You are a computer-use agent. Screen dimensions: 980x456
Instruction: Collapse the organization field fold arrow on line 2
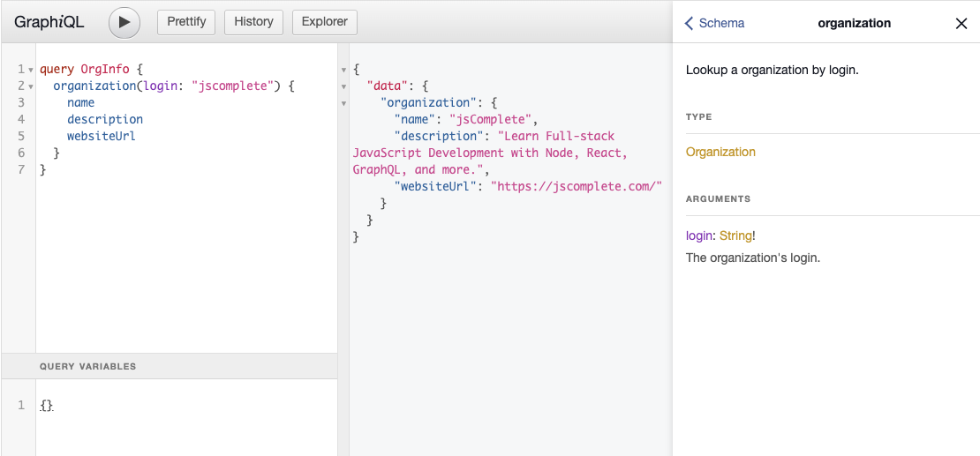31,86
